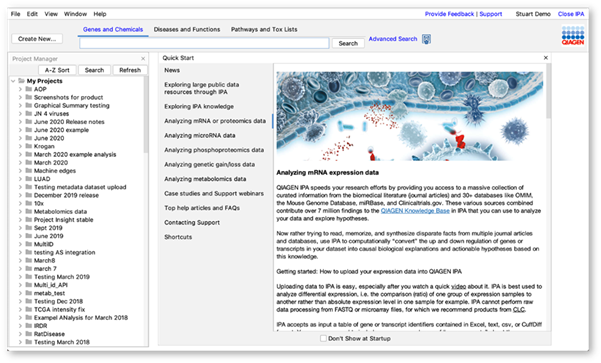This screenshot has width=601, height=363.
Task: Select Analyzing metabolomics data topic
Action: [205, 179]
